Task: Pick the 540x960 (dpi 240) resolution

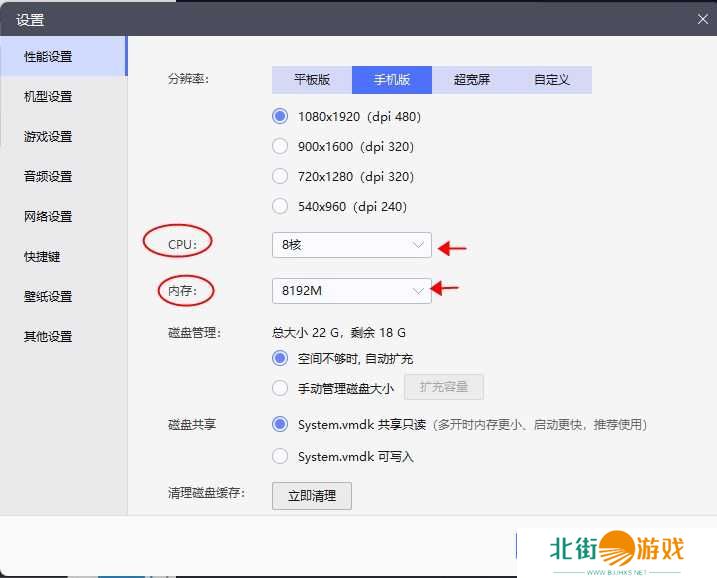Action: tap(281, 206)
